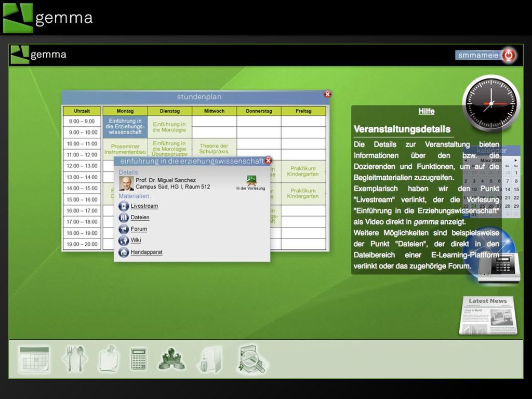The width and height of the screenshot is (532, 399).
Task: Open the Dateien link
Action: point(140,218)
